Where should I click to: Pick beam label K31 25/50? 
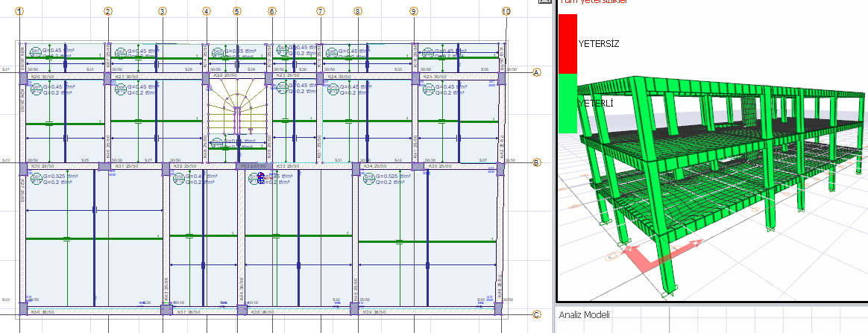click(x=127, y=166)
